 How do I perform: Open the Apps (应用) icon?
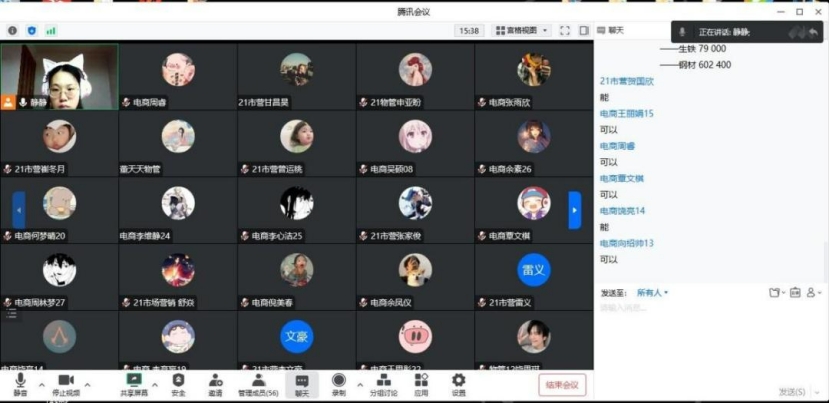click(421, 383)
